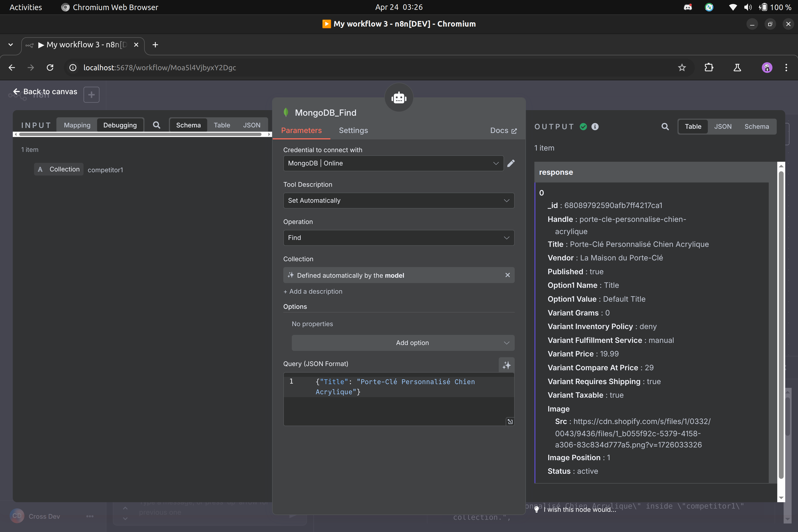Screen dimensions: 798x532
Task: Open the Wi-Fi network indicator
Action: coord(733,7)
